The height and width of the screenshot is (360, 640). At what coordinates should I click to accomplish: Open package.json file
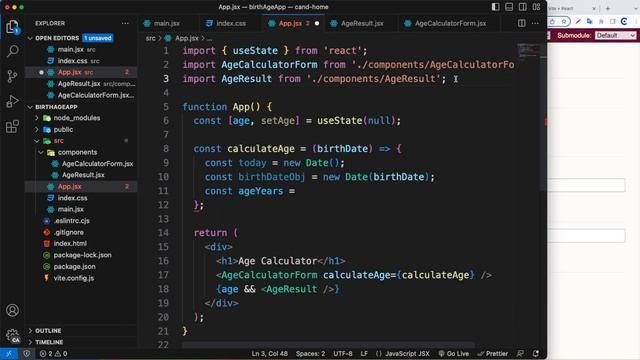coord(74,267)
